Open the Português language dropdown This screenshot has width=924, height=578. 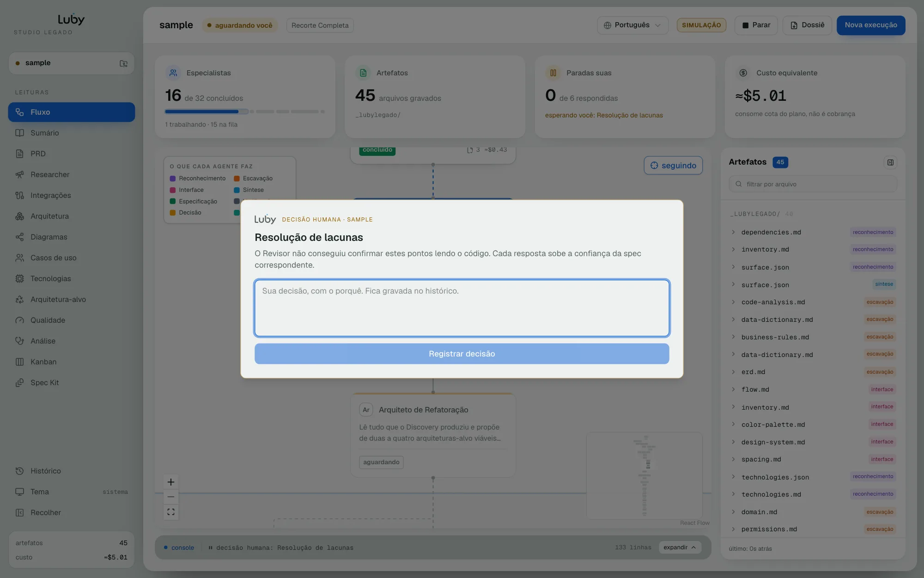[632, 25]
